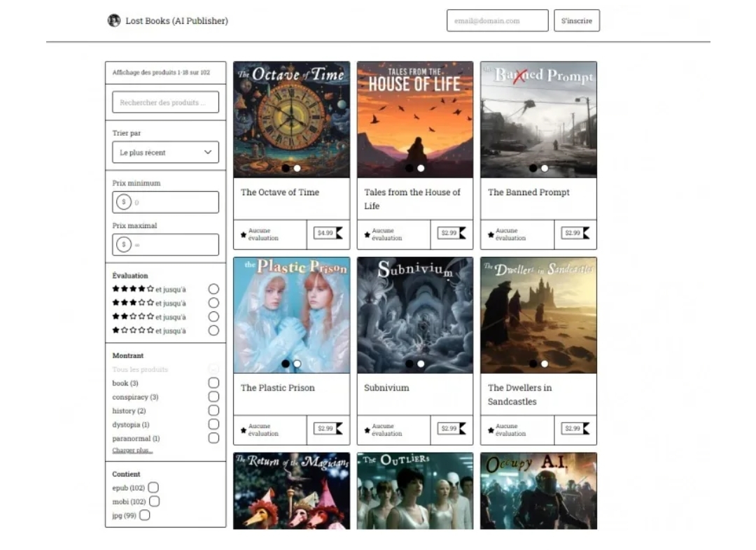Viewport: 756px width, 550px height.
Task: Expand categories with Charger plus link
Action: (x=132, y=451)
